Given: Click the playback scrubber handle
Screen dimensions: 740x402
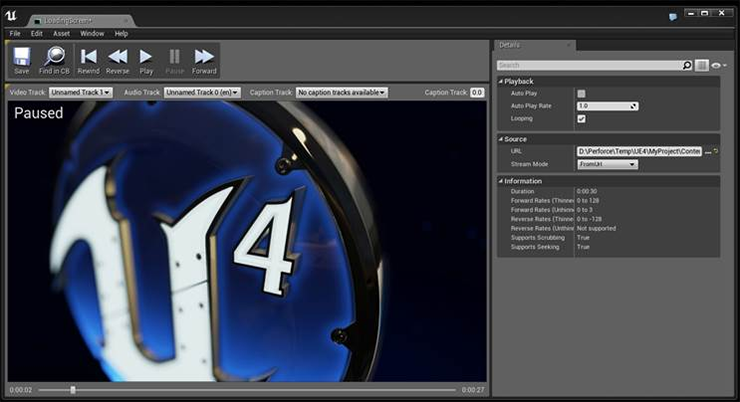Looking at the screenshot, I should (73, 390).
